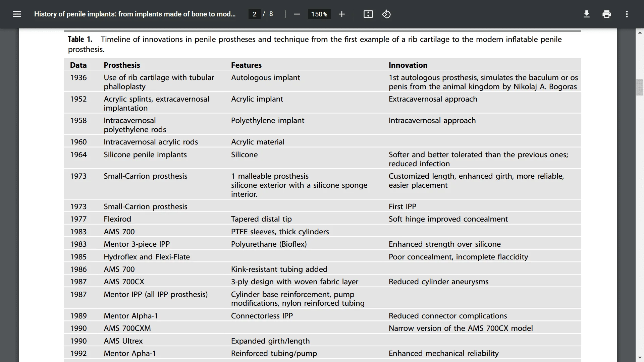Click 'Mentor Apha-1' cell
Image resolution: width=644 pixels, height=362 pixels.
(129, 353)
